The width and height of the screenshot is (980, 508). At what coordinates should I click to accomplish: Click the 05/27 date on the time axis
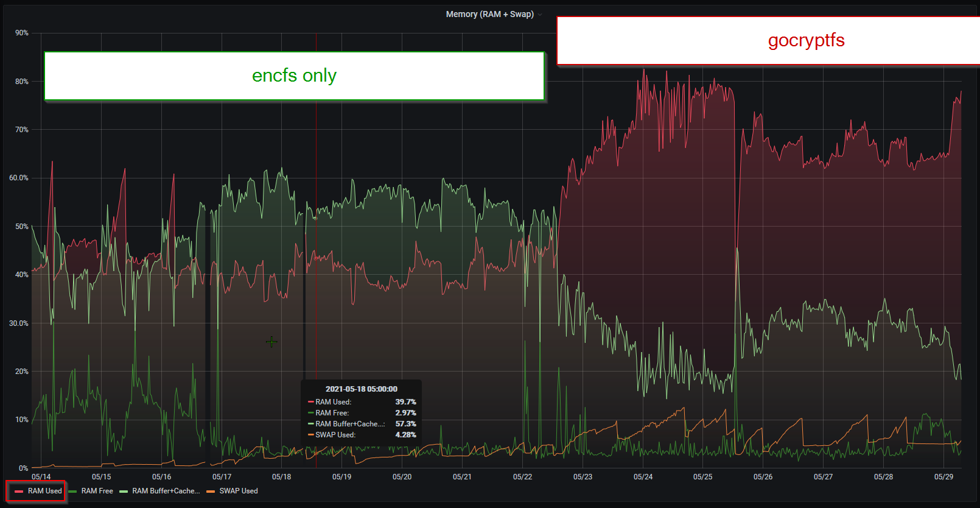click(824, 477)
